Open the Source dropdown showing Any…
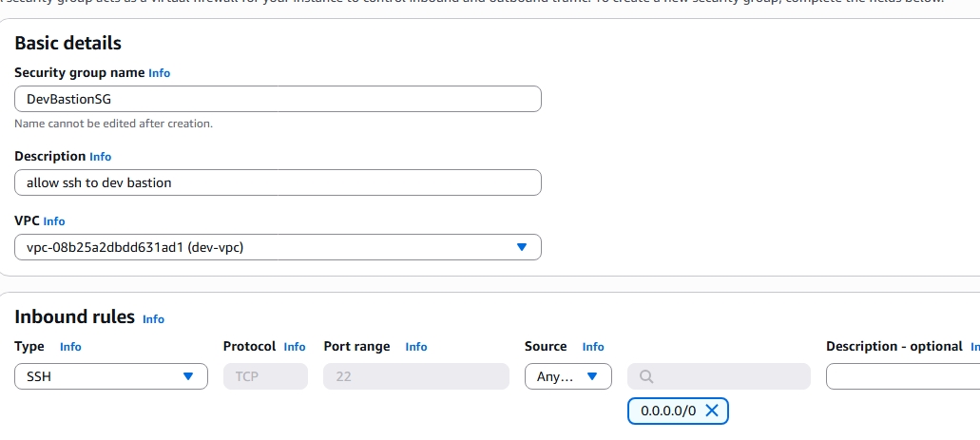This screenshot has height=440, width=980. tap(567, 376)
